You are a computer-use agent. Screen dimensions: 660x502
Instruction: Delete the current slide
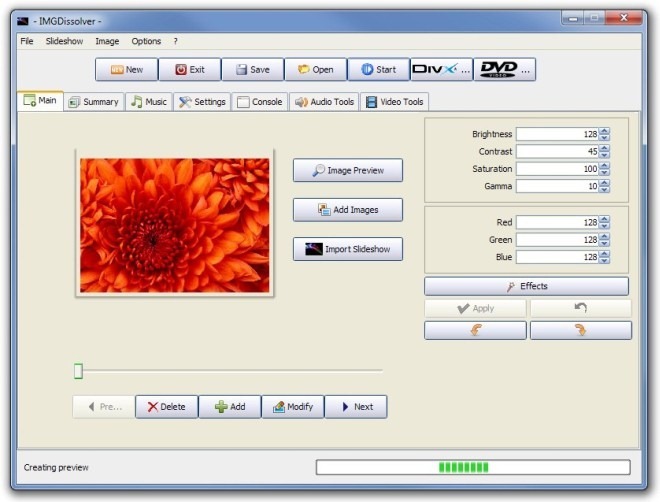(x=167, y=407)
